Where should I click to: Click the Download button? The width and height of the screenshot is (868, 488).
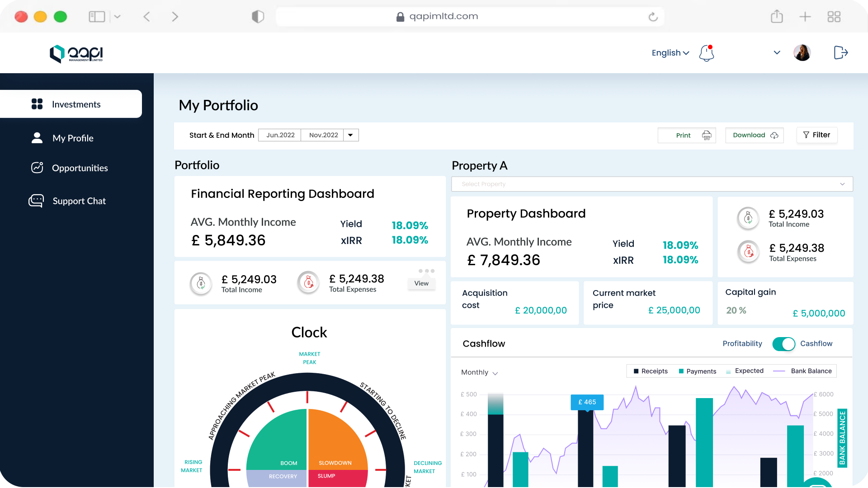coord(755,135)
